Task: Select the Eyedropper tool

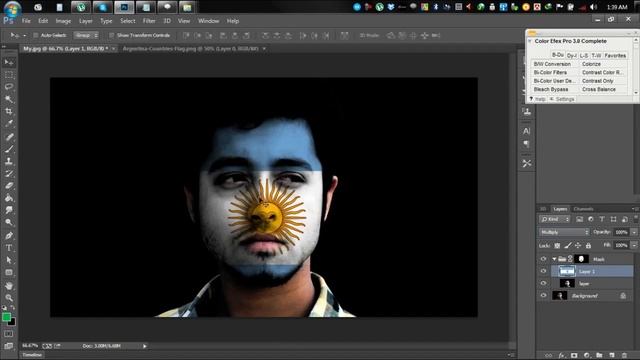Action: click(x=9, y=124)
